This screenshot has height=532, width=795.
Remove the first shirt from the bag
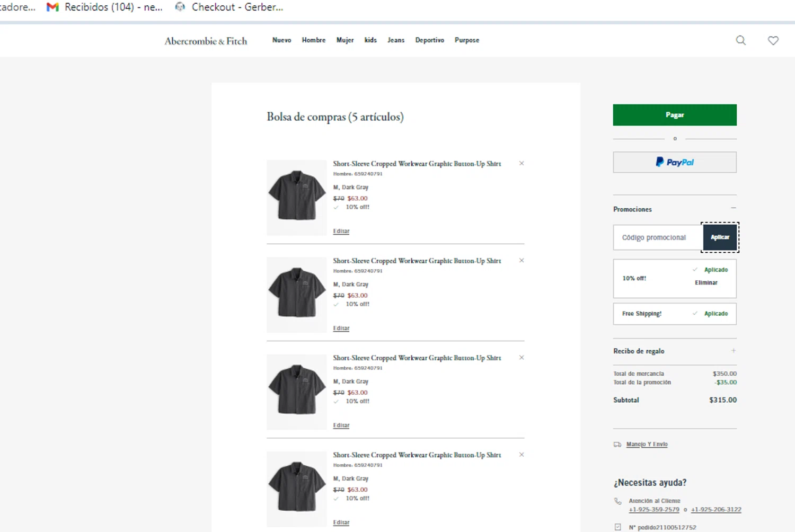[522, 163]
